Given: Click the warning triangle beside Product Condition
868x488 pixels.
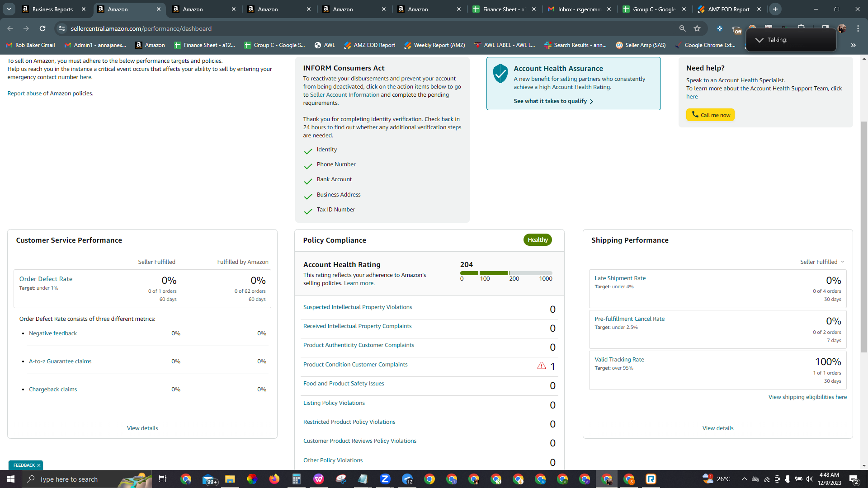Looking at the screenshot, I should 542,366.
